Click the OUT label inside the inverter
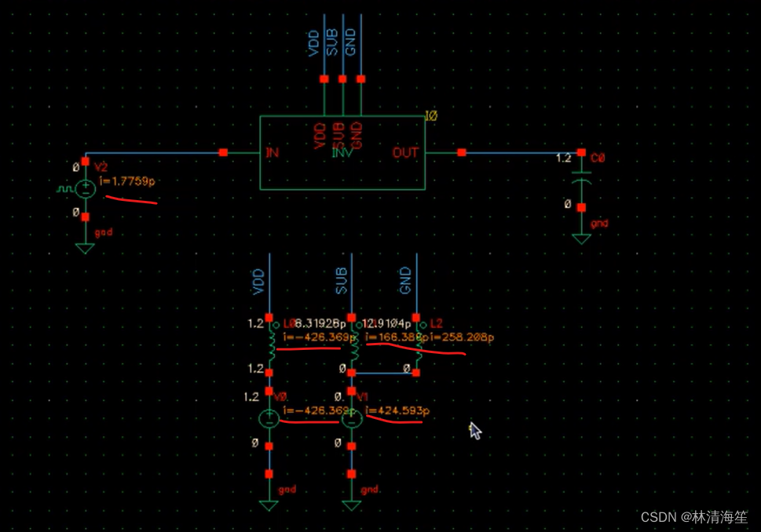The width and height of the screenshot is (761, 532). (405, 153)
